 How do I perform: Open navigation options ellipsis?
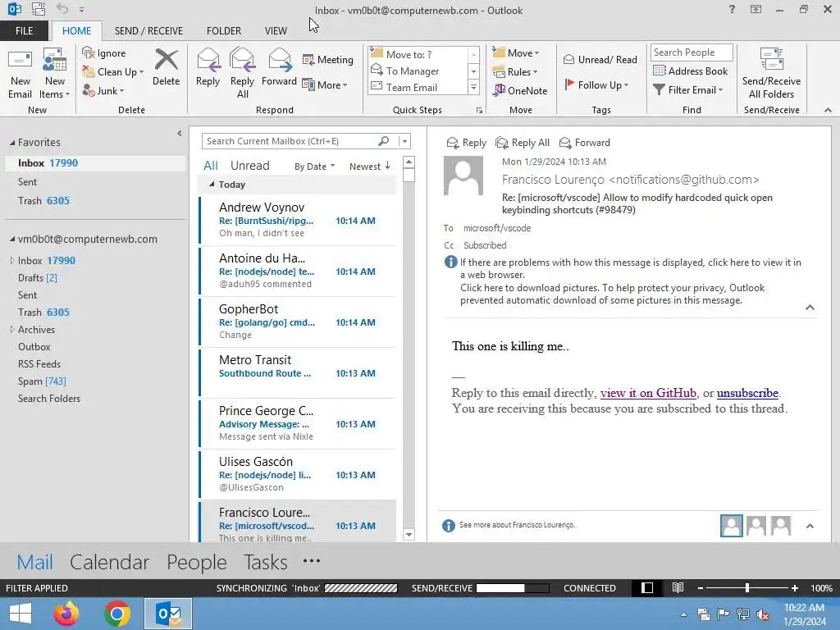pos(311,561)
